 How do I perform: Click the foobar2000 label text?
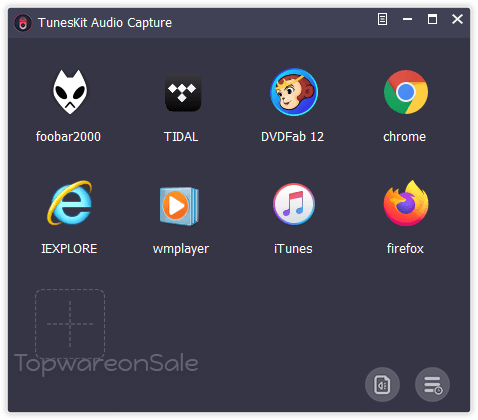68,137
